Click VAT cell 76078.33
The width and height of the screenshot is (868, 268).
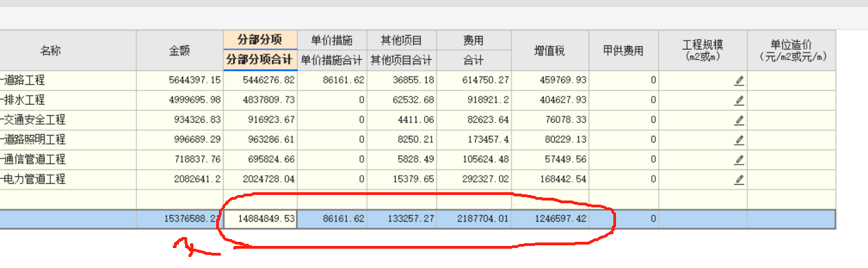point(550,121)
